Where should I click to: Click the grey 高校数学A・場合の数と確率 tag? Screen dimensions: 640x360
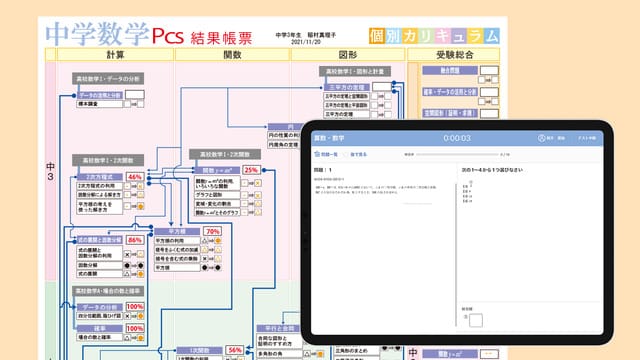click(108, 291)
